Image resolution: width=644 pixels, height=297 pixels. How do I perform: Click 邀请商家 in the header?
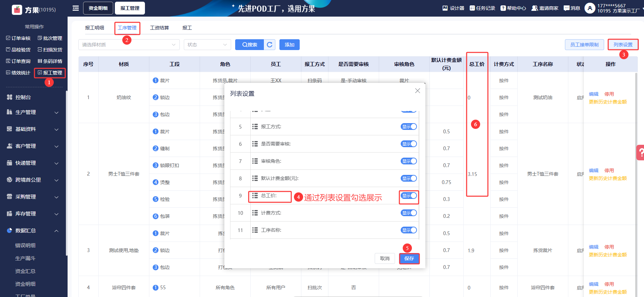(x=545, y=8)
